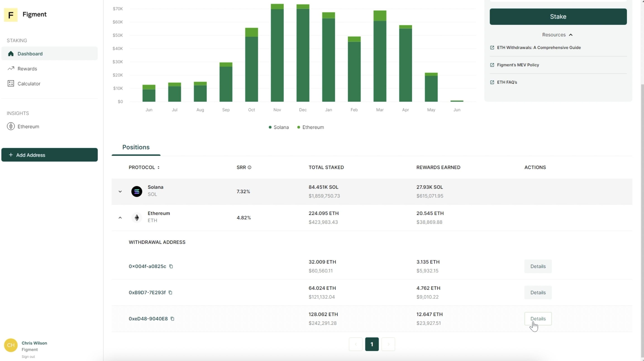Open Details for 0x004f-a0825c
644x361 pixels.
click(x=538, y=266)
